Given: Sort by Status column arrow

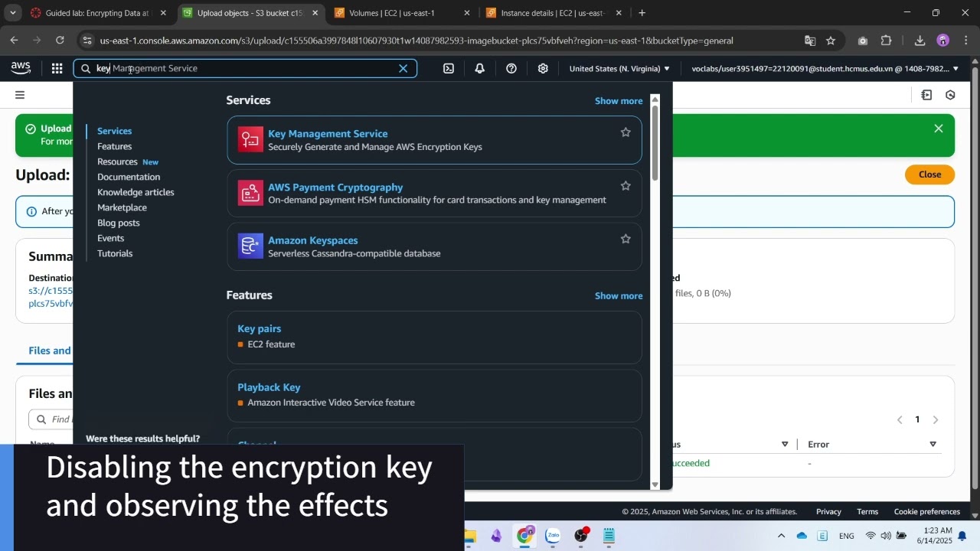Looking at the screenshot, I should (x=785, y=444).
